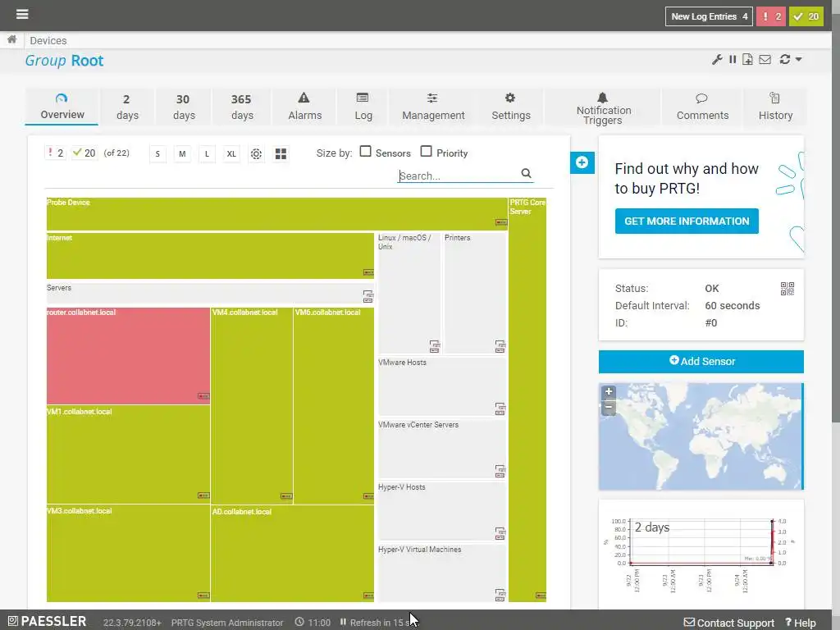This screenshot has width=840, height=630.
Task: Go to the home icon in breadcrumb
Action: click(x=11, y=39)
